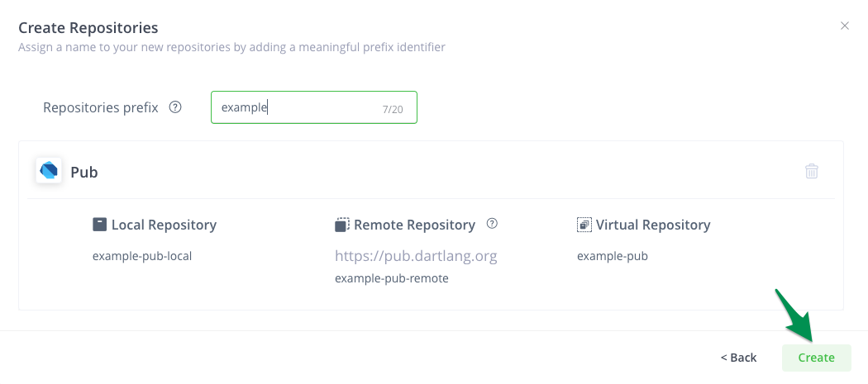The height and width of the screenshot is (384, 868).
Task: Select the example-pub-local repository name
Action: coord(142,256)
